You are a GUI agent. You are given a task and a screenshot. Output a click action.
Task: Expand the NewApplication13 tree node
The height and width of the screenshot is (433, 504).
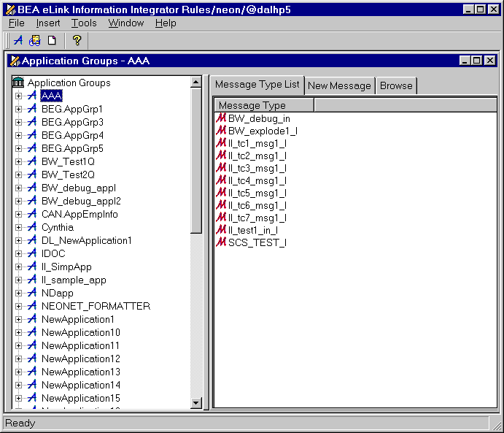[19, 372]
